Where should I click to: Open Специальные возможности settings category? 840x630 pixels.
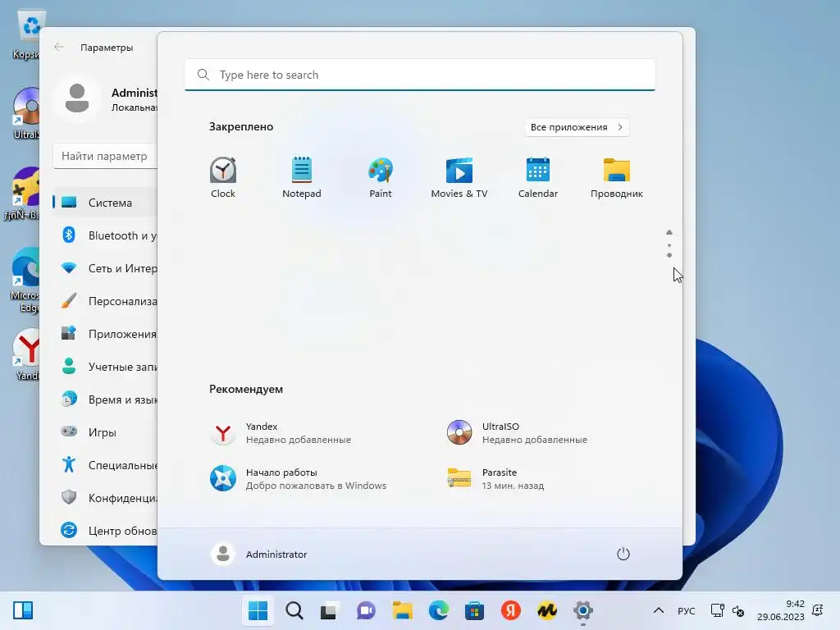pos(105,465)
